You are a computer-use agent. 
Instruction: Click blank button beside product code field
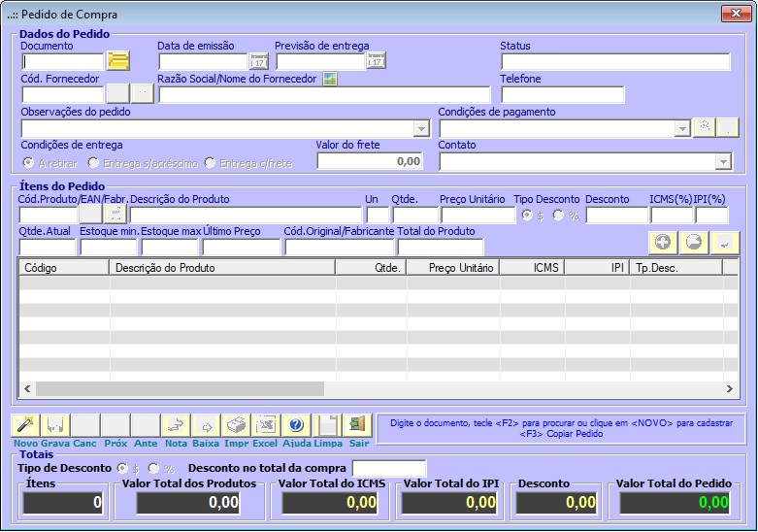pos(91,214)
